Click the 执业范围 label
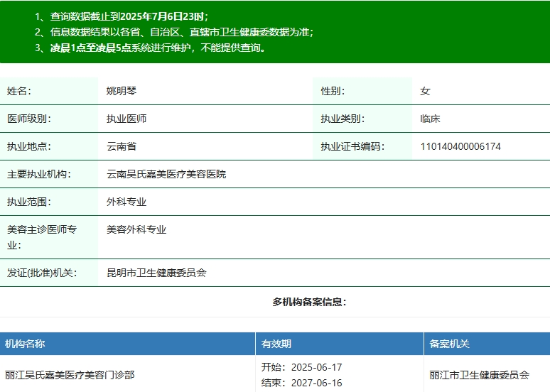Image resolution: width=550 pixels, height=392 pixels. click(29, 202)
